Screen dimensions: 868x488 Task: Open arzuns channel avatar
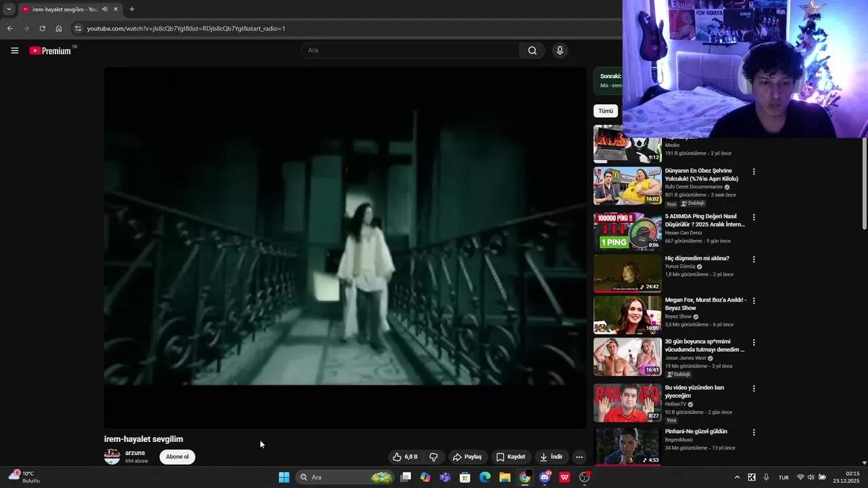click(112, 457)
